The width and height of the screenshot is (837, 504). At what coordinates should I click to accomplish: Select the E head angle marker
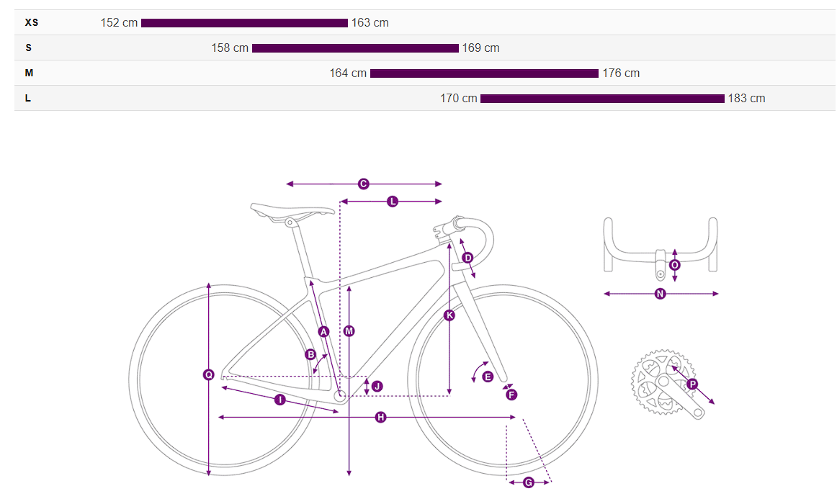[488, 377]
